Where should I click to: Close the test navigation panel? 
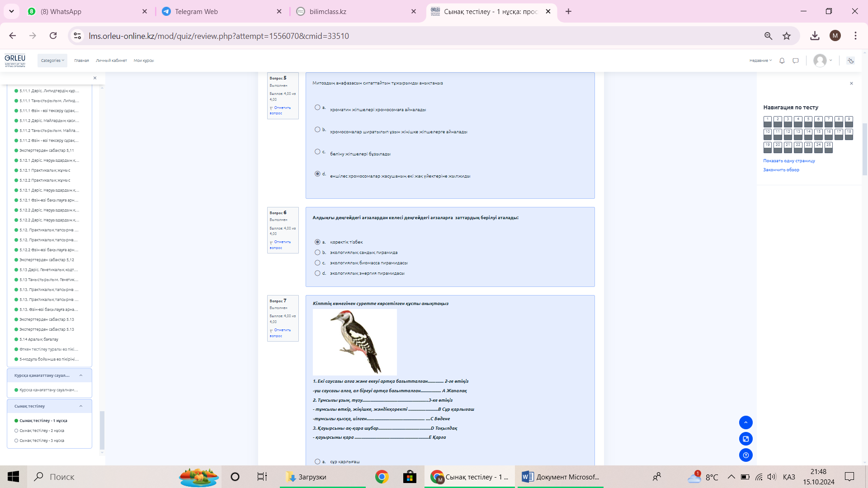(851, 84)
